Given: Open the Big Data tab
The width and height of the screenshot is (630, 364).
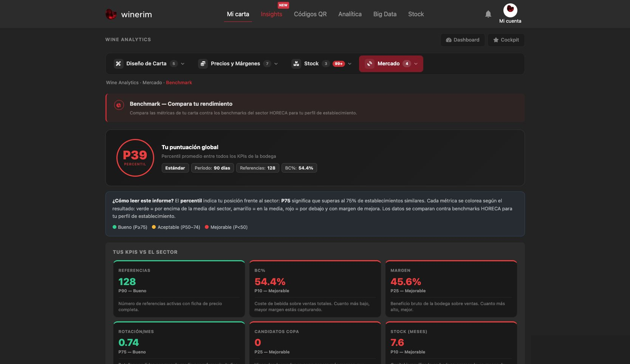Looking at the screenshot, I should click(x=385, y=14).
